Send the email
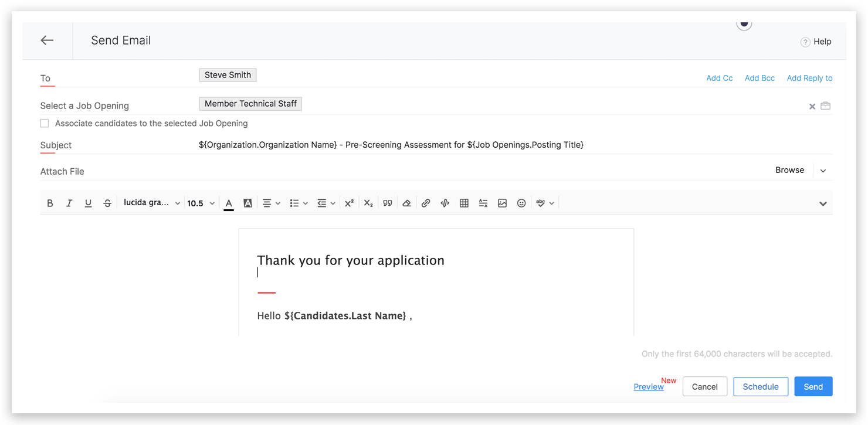 (x=813, y=387)
